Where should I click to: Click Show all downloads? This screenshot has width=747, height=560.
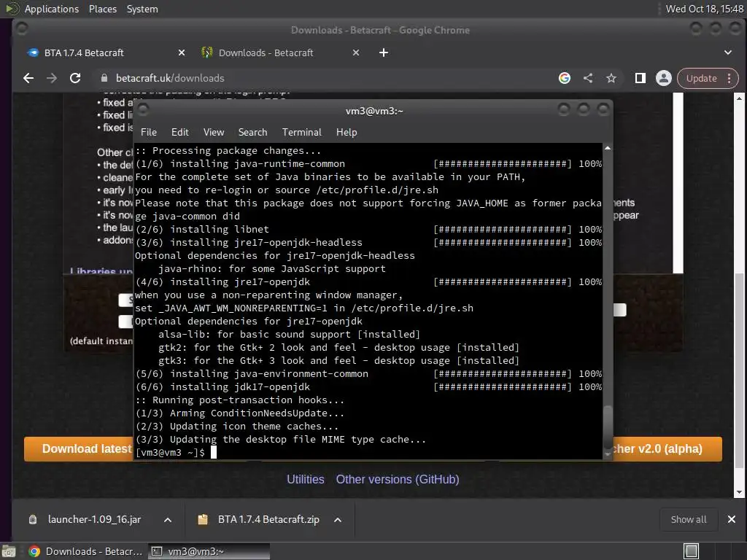(689, 519)
